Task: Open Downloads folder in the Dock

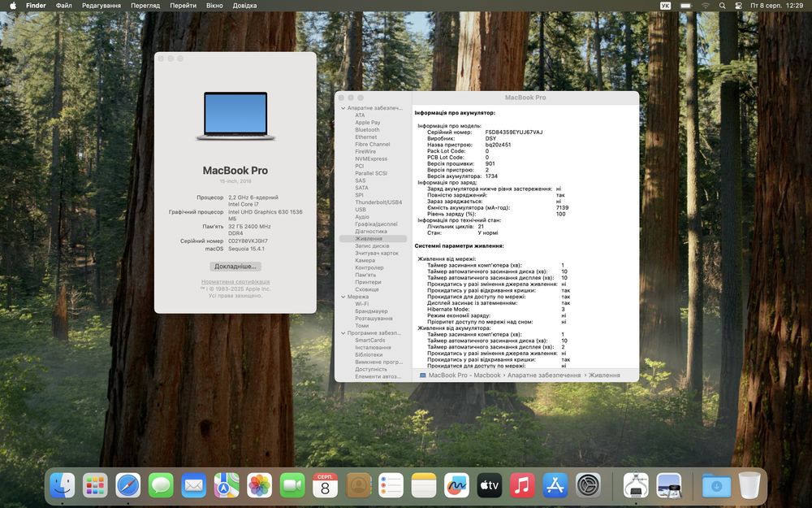Action: click(717, 486)
